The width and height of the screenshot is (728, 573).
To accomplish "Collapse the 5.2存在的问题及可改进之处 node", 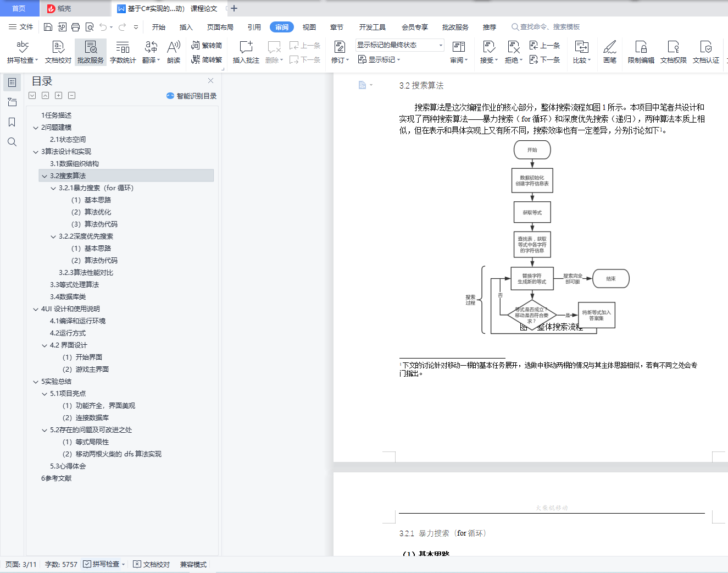I will (x=45, y=430).
